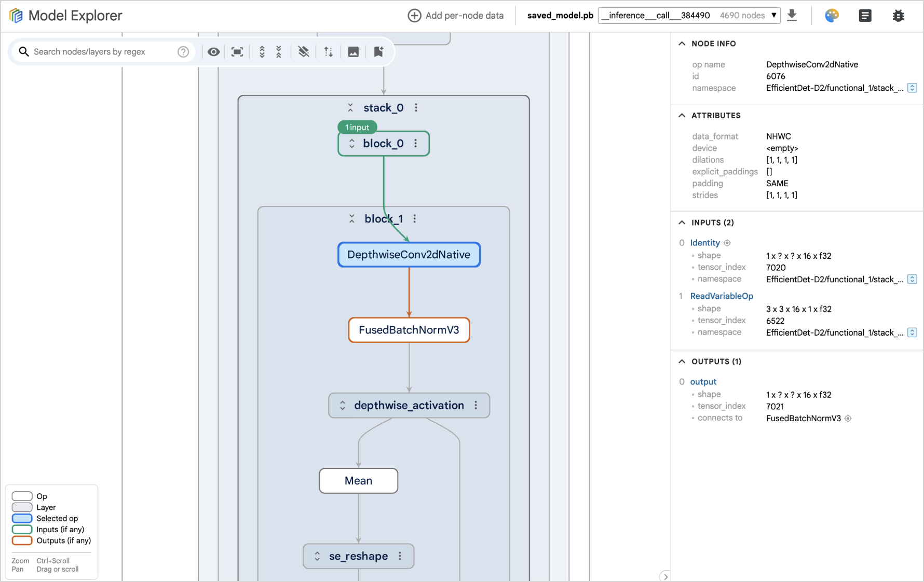Collapse the stack_0 layer node

(x=350, y=107)
